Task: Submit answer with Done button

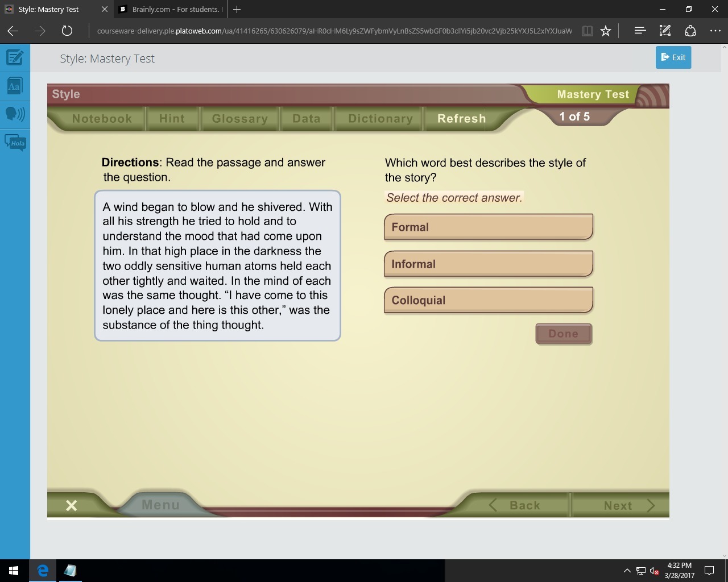Action: tap(564, 334)
